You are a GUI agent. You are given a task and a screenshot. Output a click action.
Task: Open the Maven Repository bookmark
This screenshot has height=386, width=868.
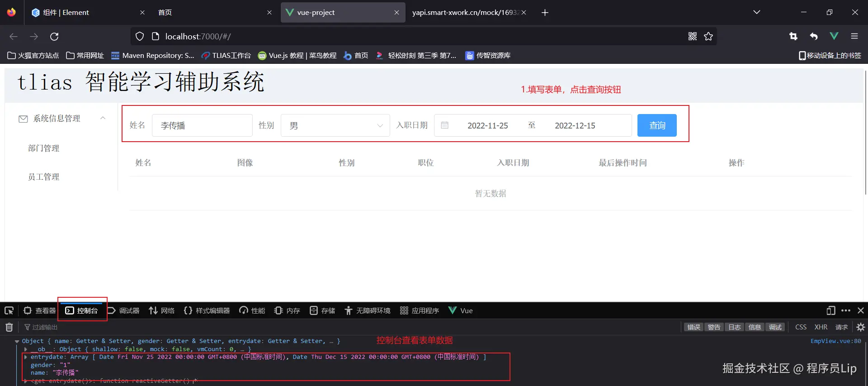click(x=153, y=55)
